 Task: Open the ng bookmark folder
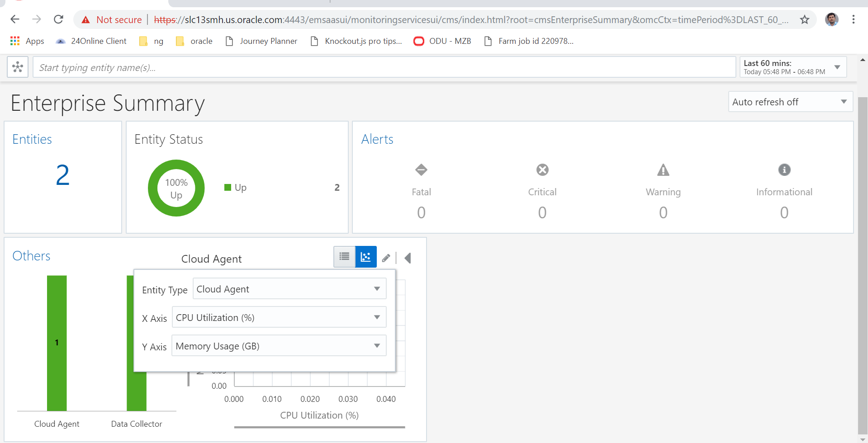[152, 41]
